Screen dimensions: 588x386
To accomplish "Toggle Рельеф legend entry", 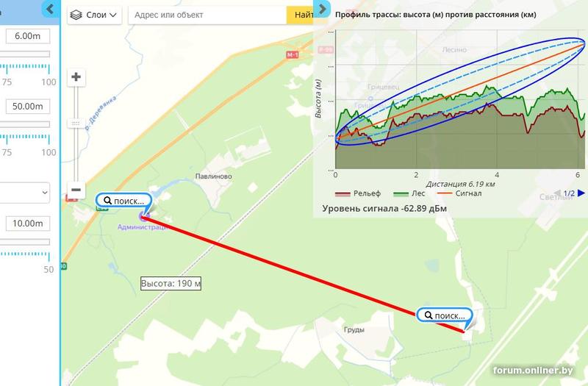I will 358,193.
